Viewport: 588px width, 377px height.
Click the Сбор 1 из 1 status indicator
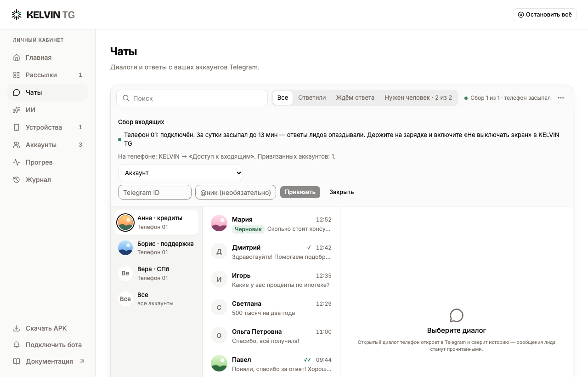(507, 98)
